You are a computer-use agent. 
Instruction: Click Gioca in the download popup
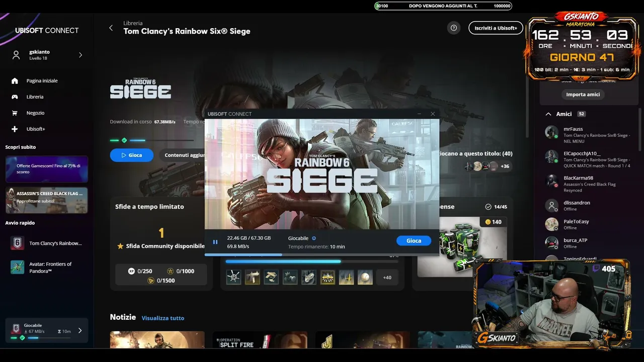(414, 241)
